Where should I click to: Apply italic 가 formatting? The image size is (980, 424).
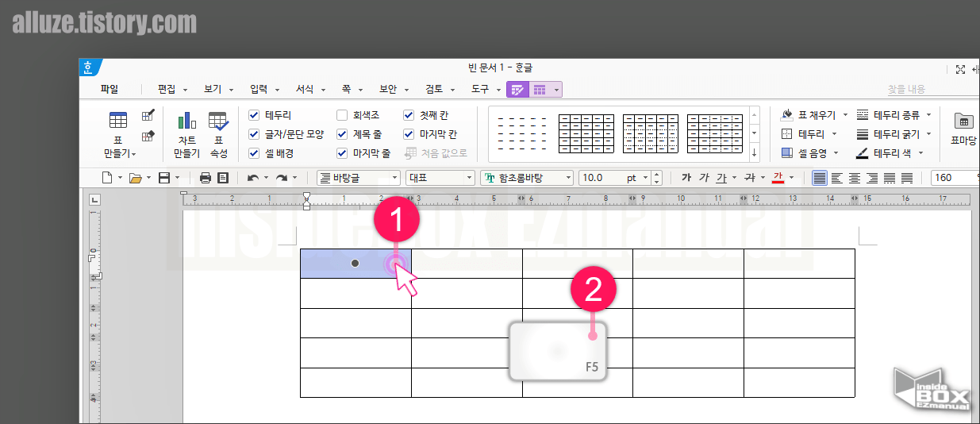tap(704, 178)
